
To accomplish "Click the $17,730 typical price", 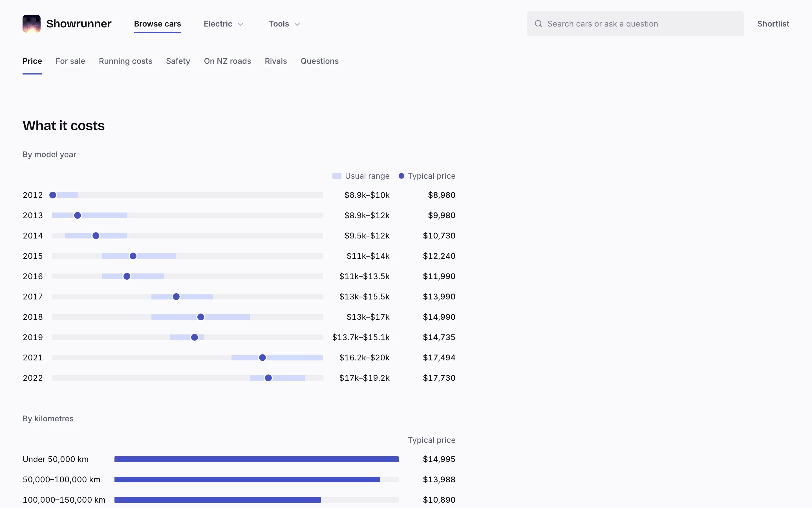I will coord(439,378).
